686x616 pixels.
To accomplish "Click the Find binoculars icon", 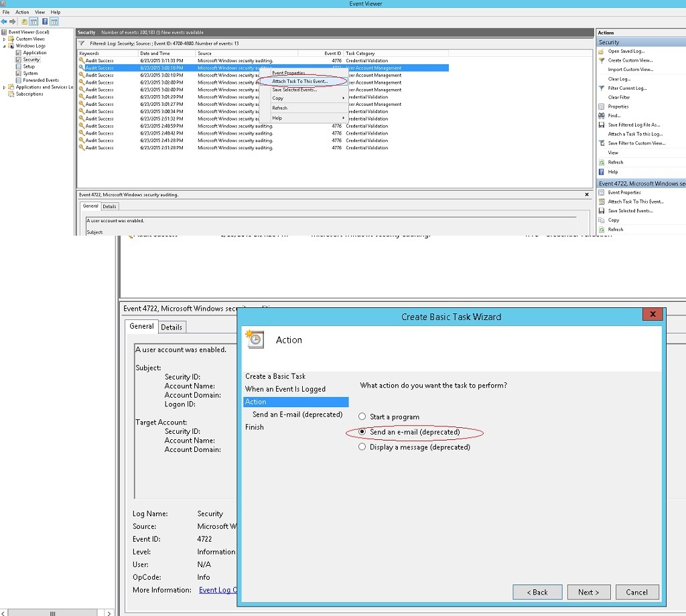I will [602, 116].
